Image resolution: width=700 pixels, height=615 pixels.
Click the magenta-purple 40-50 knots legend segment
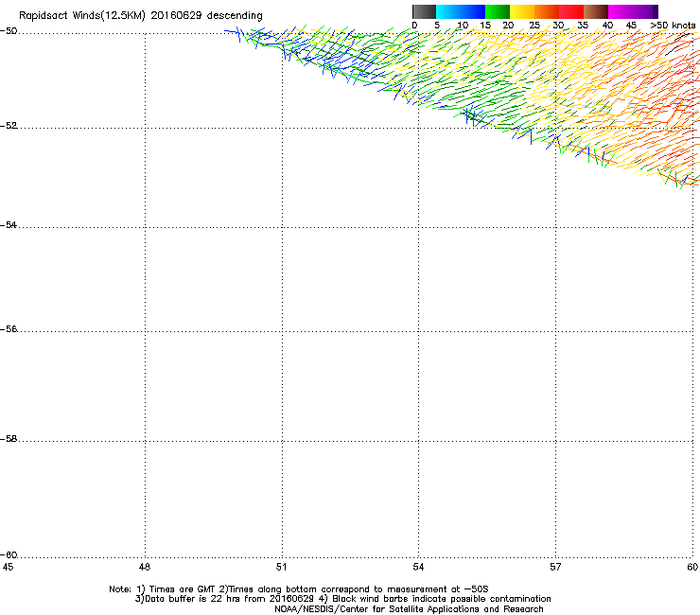point(633,11)
